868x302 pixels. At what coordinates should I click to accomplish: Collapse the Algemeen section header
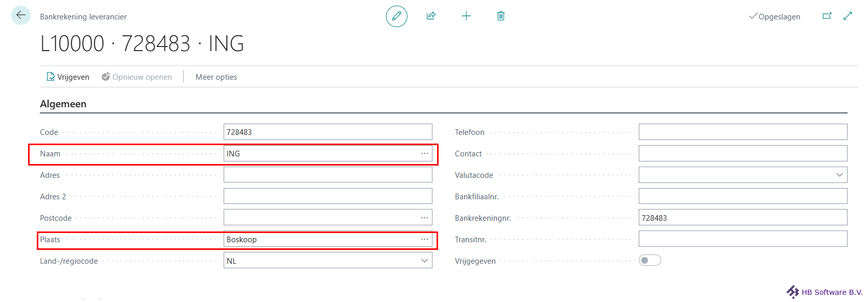(x=63, y=104)
